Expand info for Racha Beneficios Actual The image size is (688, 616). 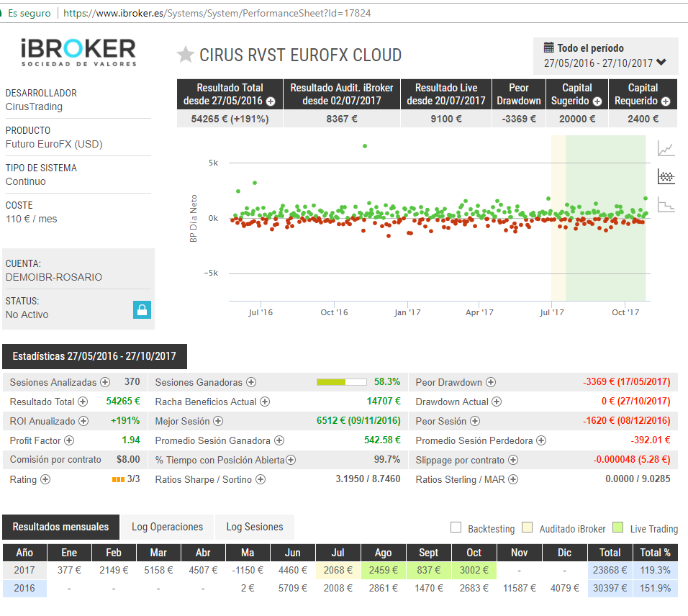click(265, 402)
